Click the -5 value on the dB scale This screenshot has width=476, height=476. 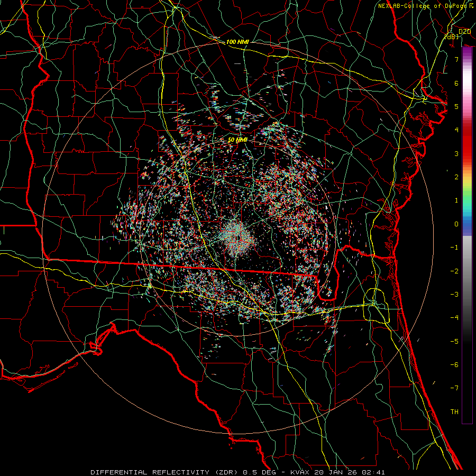click(x=454, y=342)
